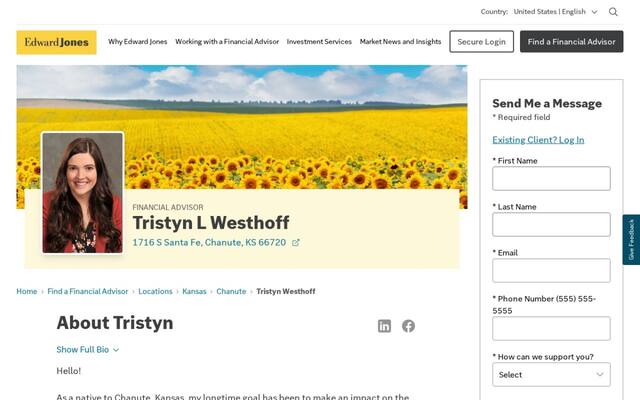Open the How can we support you dropdown
This screenshot has height=400, width=640.
coord(551,374)
